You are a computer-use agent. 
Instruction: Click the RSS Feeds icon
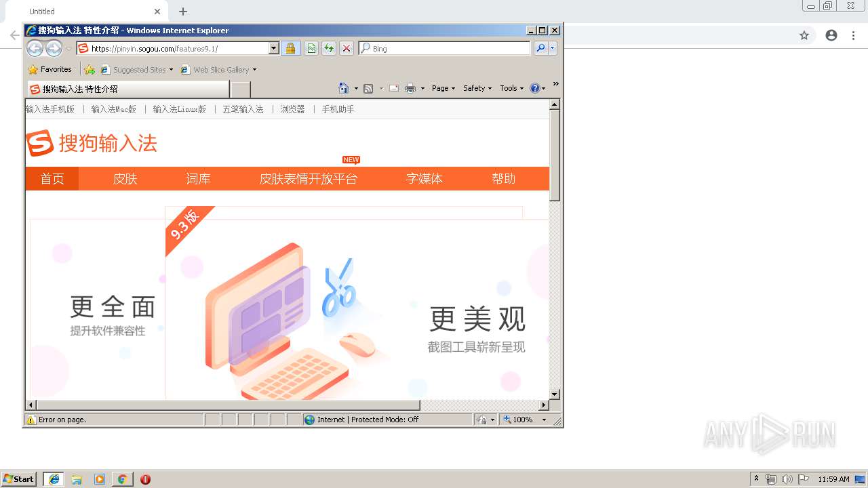[368, 88]
